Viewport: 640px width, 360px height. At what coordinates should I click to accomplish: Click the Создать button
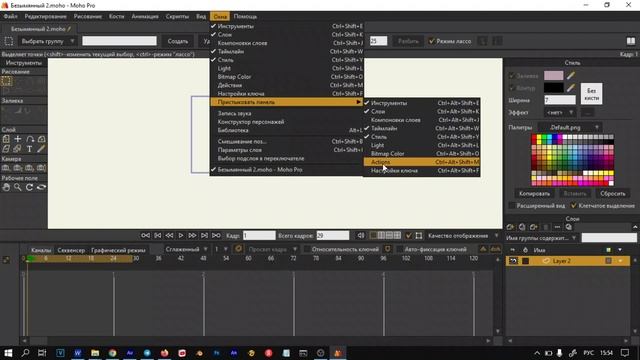pos(178,41)
